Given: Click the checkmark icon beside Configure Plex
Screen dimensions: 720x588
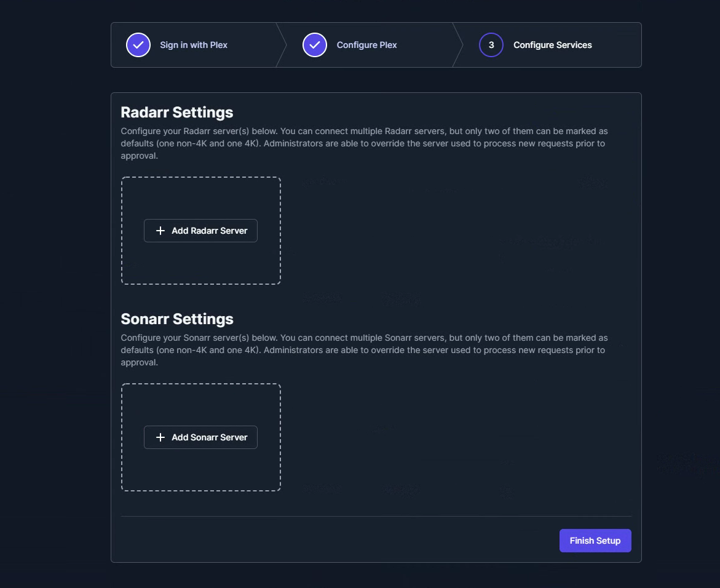Looking at the screenshot, I should click(x=315, y=45).
